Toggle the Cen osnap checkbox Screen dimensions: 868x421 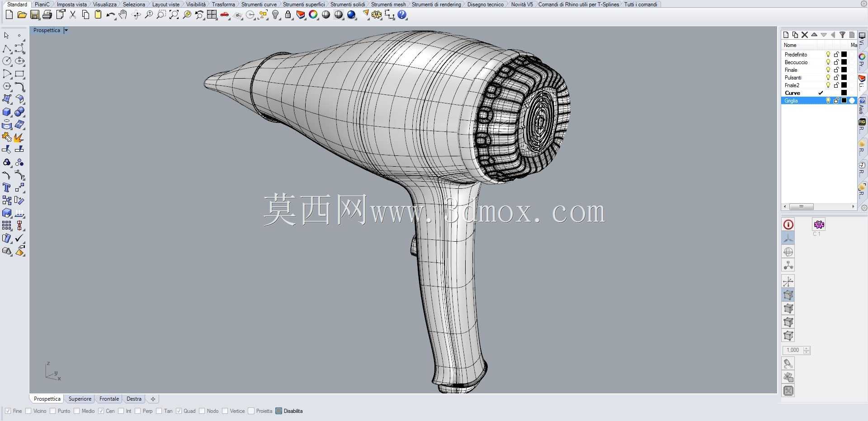101,411
